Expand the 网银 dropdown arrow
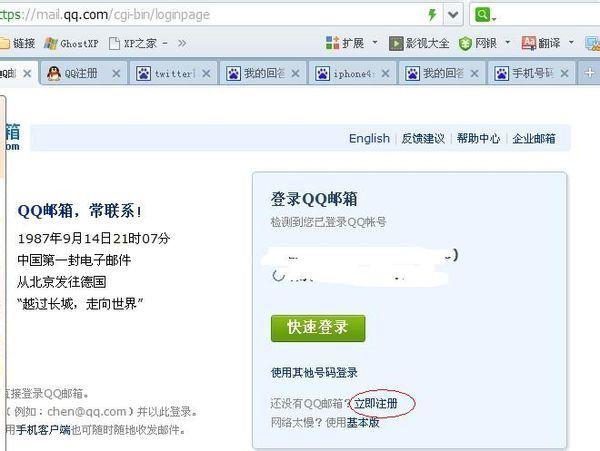The image size is (600, 451). pyautogui.click(x=508, y=42)
